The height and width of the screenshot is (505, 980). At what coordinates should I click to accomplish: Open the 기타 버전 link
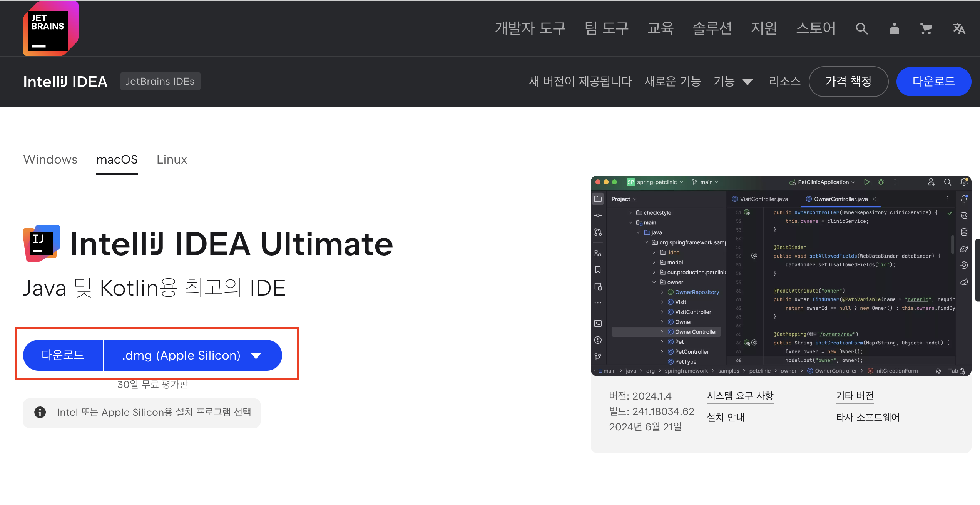click(x=855, y=396)
